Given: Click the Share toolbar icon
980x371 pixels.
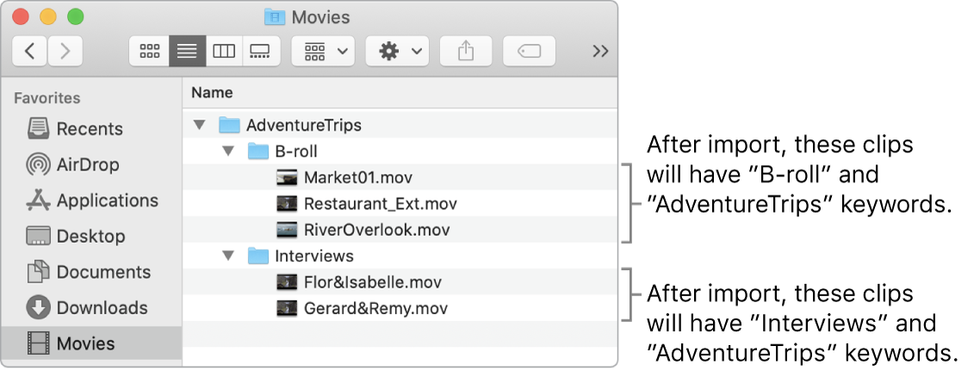Looking at the screenshot, I should point(465,52).
